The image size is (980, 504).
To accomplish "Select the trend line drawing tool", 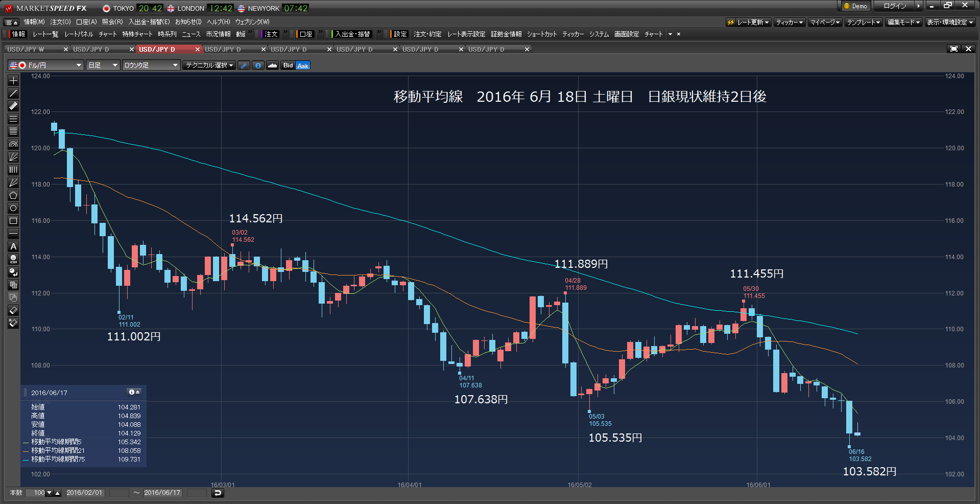I will click(x=13, y=93).
